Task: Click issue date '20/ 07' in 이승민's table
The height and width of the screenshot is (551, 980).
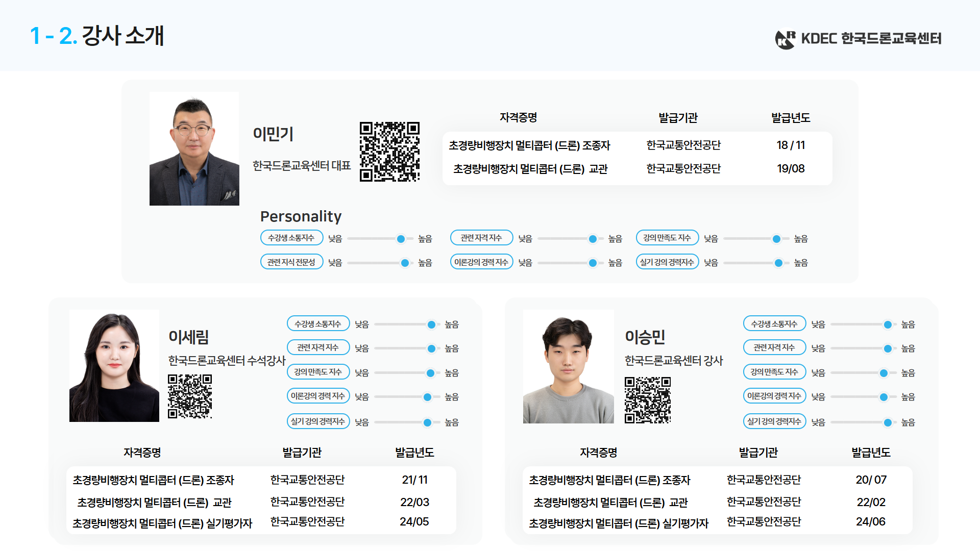Action: coord(871,480)
